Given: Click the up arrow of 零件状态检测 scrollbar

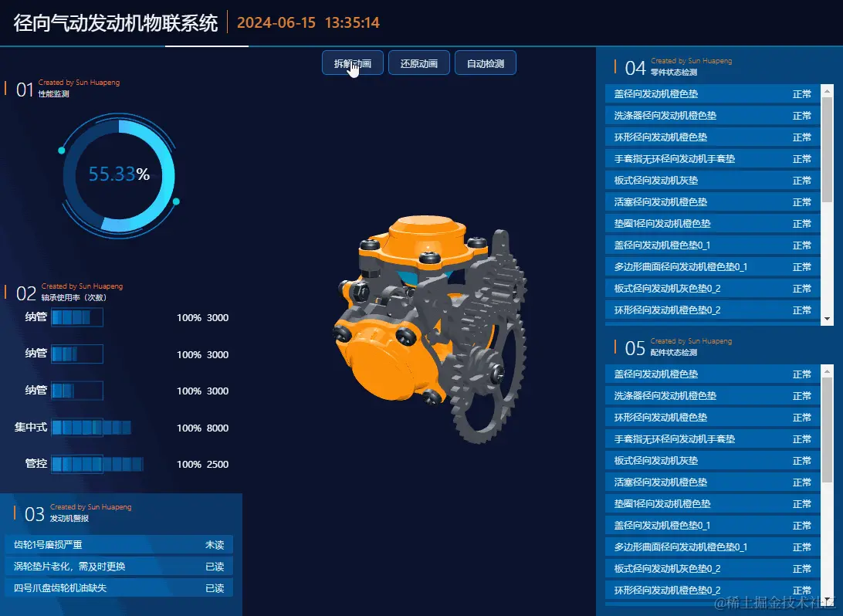Looking at the screenshot, I should click(828, 90).
